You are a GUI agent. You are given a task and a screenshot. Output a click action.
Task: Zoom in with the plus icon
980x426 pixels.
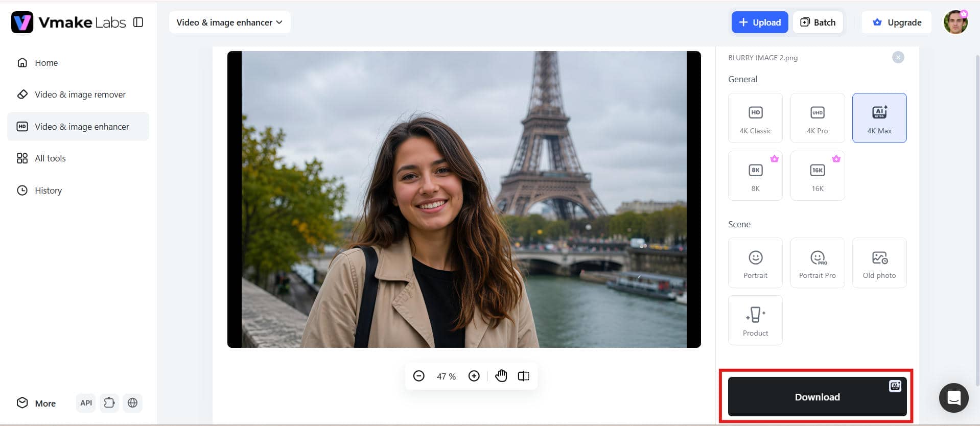[474, 376]
